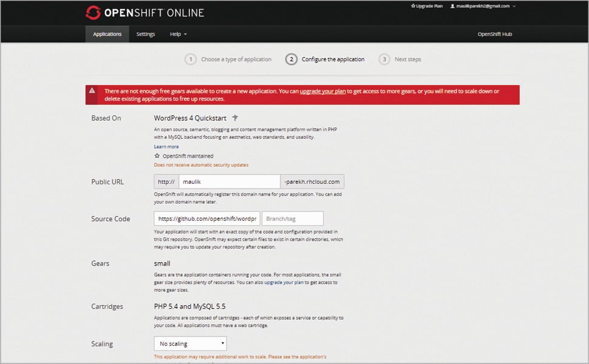Click step 1 circle, Choose a type of application

pos(191,59)
